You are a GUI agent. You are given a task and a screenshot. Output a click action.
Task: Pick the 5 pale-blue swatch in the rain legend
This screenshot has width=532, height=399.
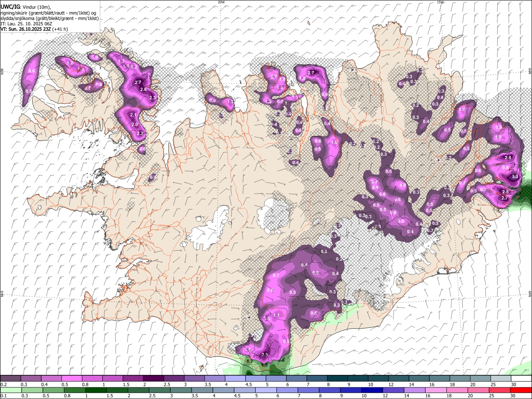[x=266, y=390]
